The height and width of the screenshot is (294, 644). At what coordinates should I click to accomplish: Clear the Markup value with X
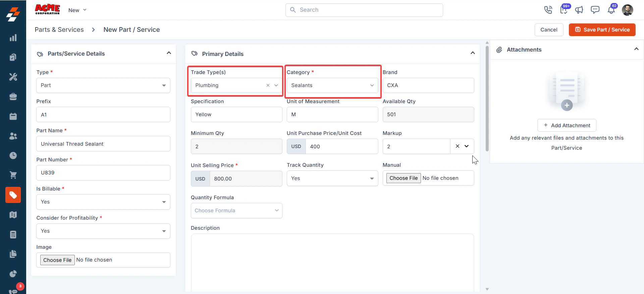point(458,146)
